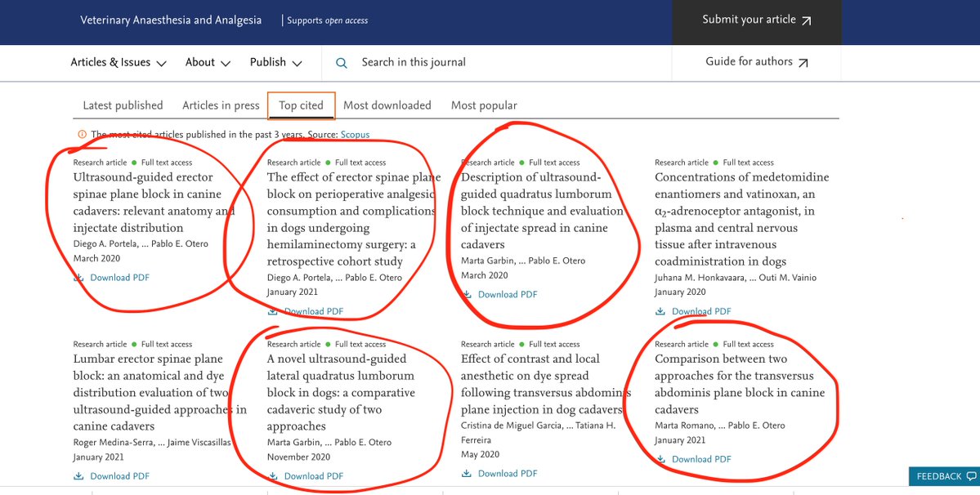Click download icon for Concentrations of medetomidine article
980x495 pixels.
660,311
